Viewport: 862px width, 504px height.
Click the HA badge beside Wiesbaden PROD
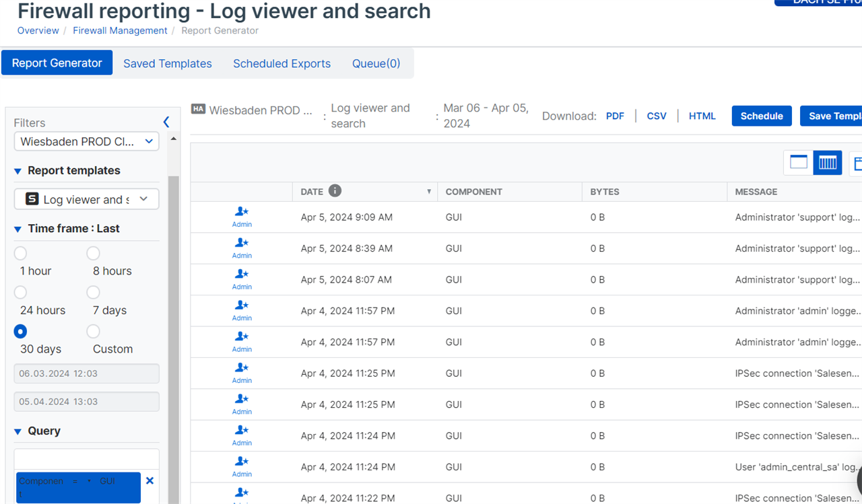coord(198,109)
